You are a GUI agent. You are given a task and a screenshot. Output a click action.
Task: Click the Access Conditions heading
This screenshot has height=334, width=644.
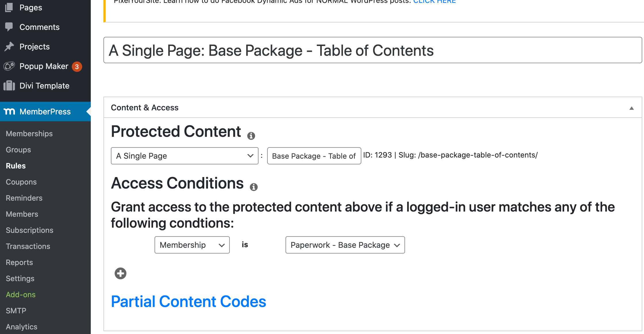coord(177,183)
